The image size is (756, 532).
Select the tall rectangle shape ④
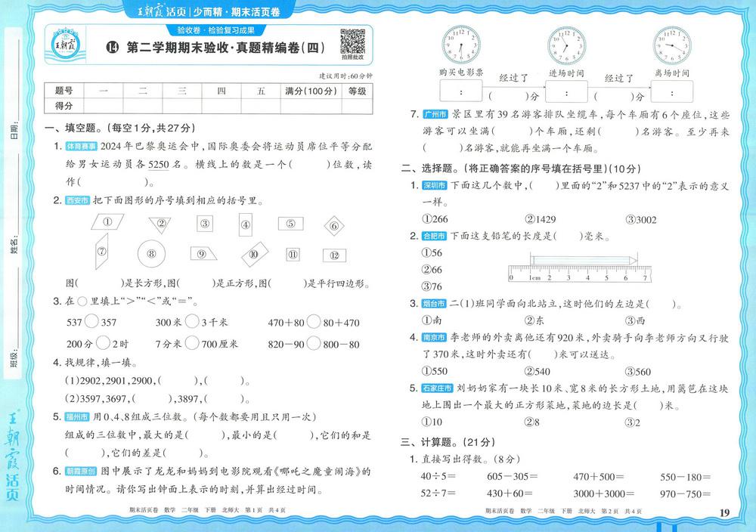click(246, 224)
